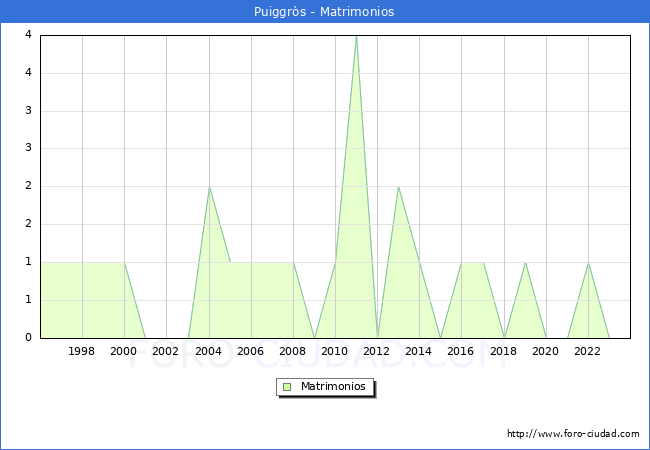Click the 2019 peak data point

525,263
